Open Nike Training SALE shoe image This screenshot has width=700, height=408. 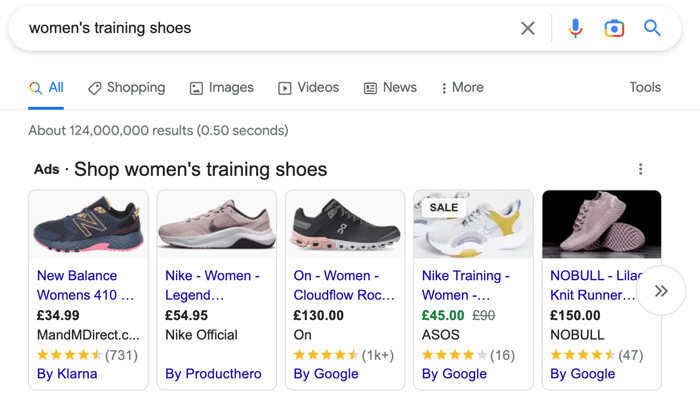pyautogui.click(x=474, y=225)
